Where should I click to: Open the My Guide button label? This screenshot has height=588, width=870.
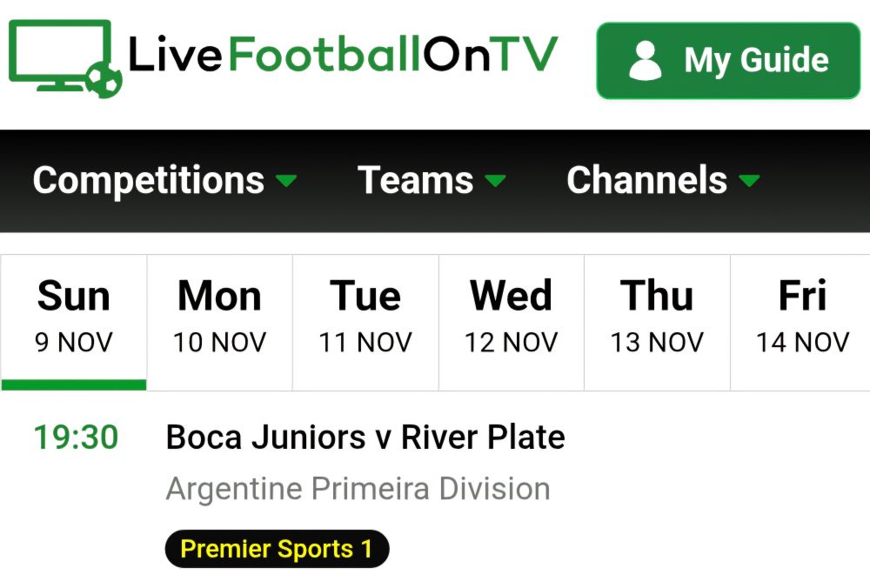(x=756, y=61)
